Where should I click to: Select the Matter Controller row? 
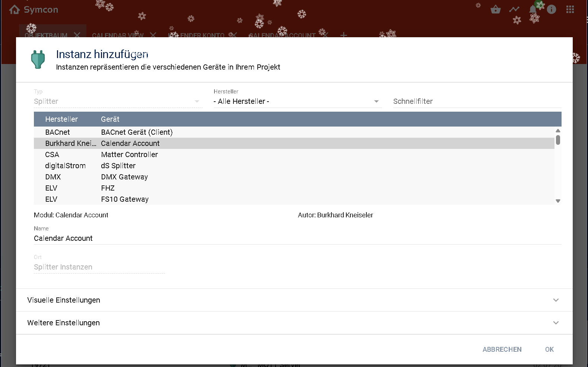pyautogui.click(x=294, y=154)
